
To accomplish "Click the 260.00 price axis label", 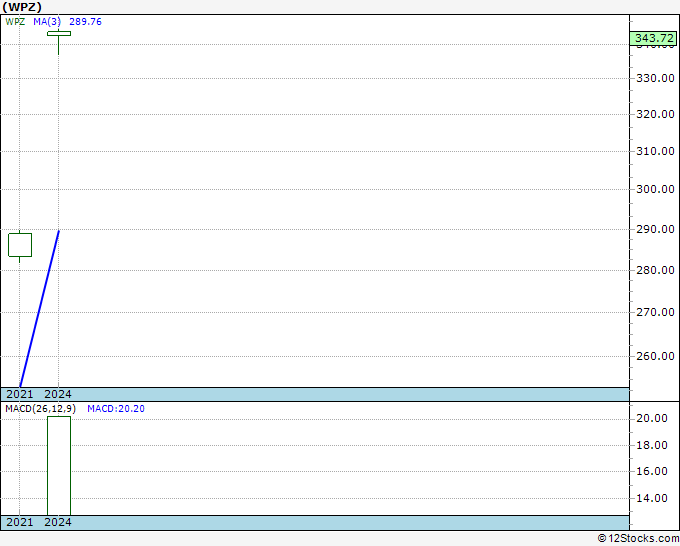I will 654,356.
